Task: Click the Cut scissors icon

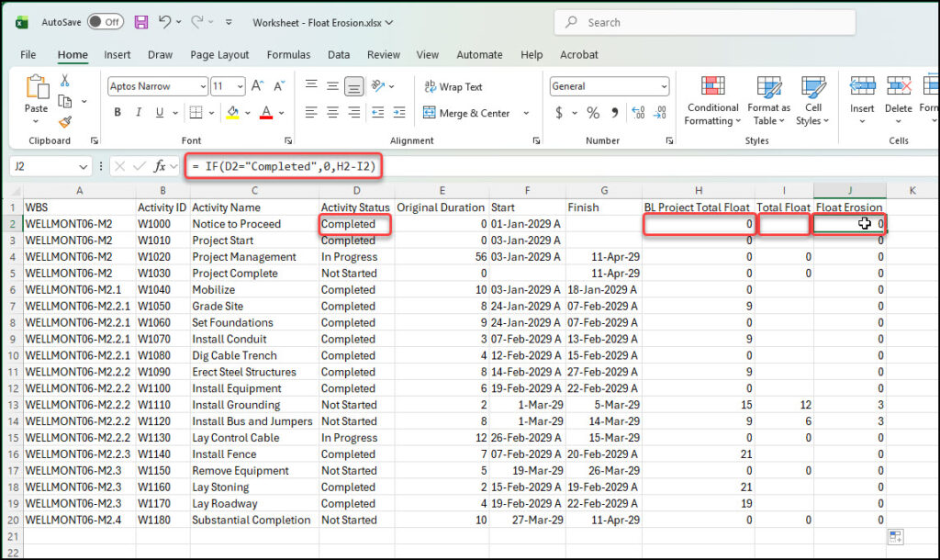Action: [x=65, y=81]
